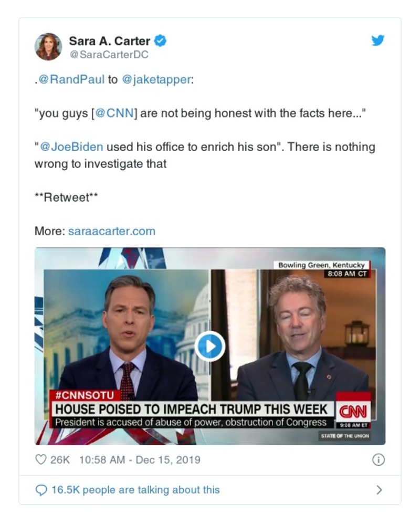Click the blue verified badge
Viewport: 420px width, 524px height.
tap(161, 41)
